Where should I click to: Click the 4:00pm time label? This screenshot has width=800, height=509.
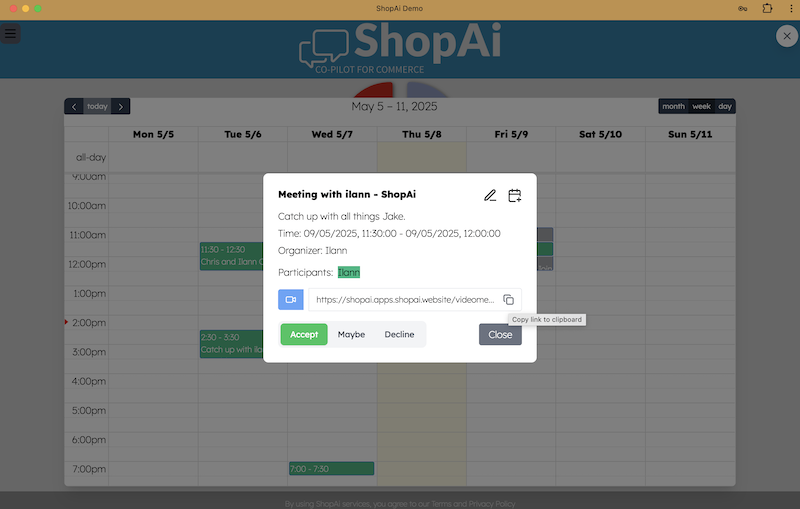(x=89, y=381)
